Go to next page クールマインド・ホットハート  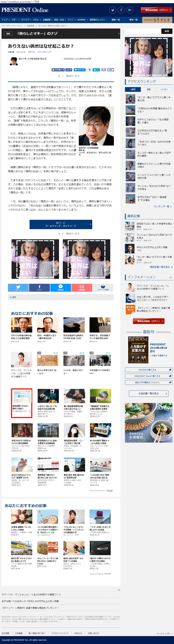[61, 224]
